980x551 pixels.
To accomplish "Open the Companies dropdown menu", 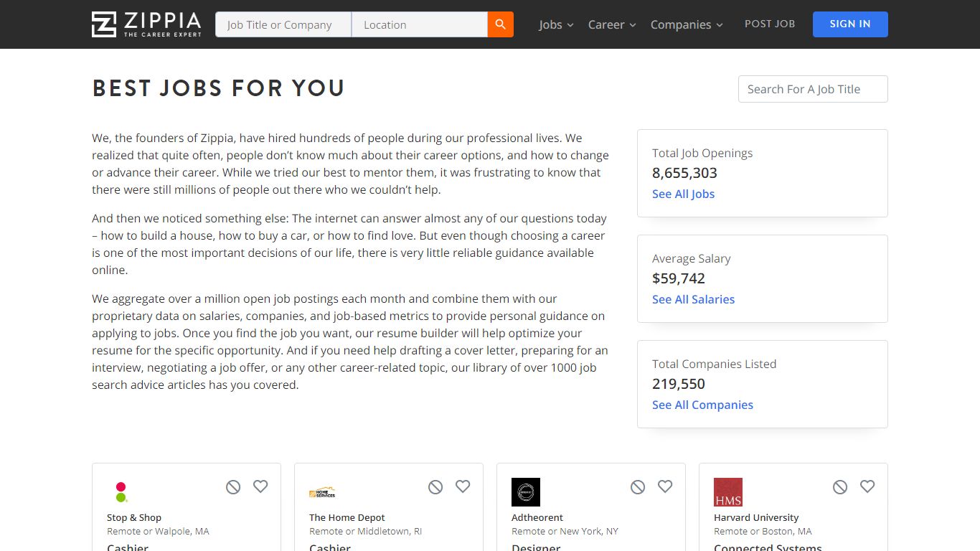I will tap(687, 24).
